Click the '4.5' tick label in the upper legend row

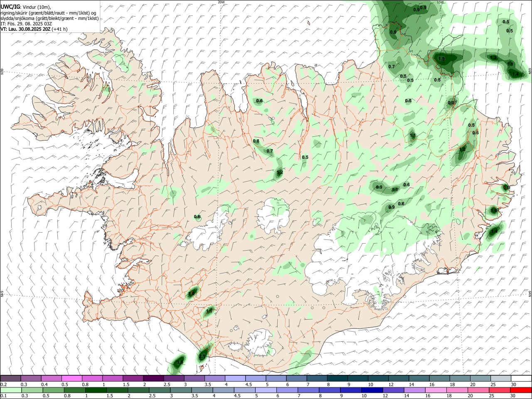pyautogui.click(x=249, y=384)
